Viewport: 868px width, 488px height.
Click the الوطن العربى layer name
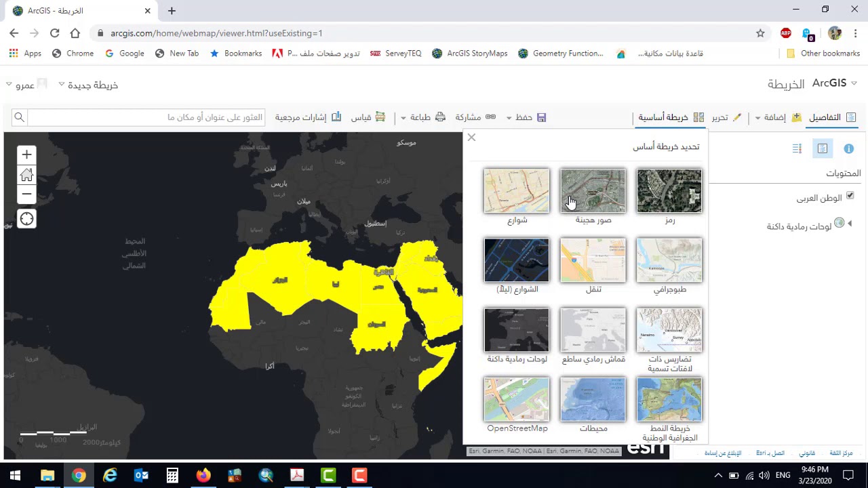[818, 198]
